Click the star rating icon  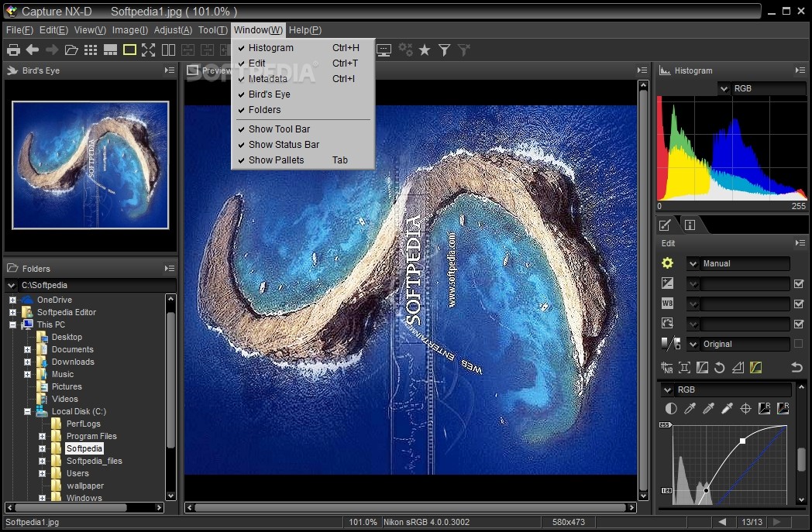tap(425, 50)
